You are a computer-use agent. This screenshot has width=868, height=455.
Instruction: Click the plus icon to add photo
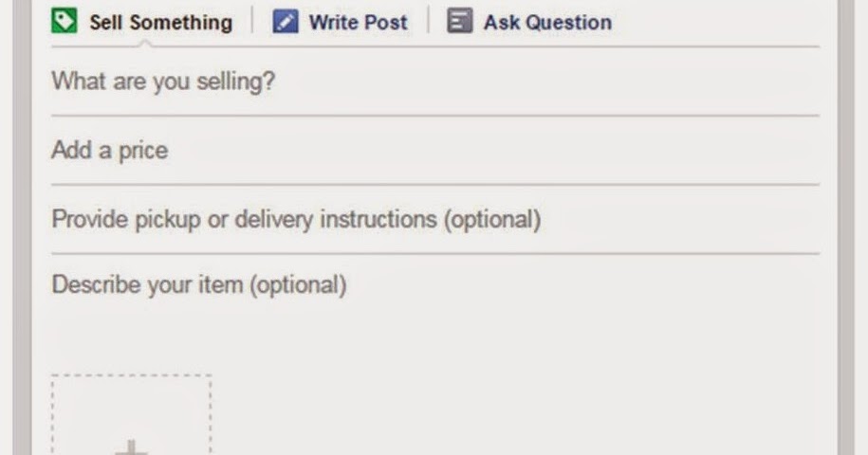click(x=131, y=447)
